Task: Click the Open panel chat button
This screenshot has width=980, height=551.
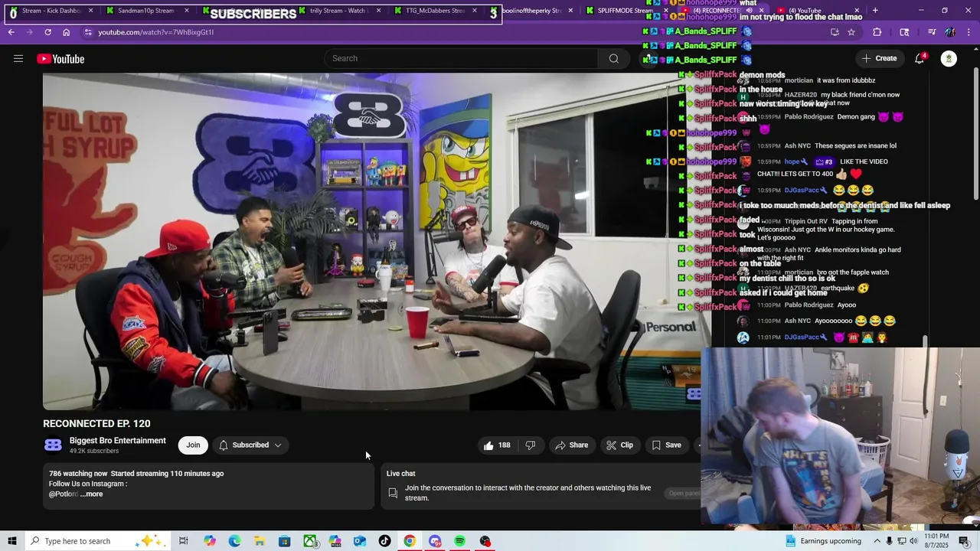Action: coord(684,494)
